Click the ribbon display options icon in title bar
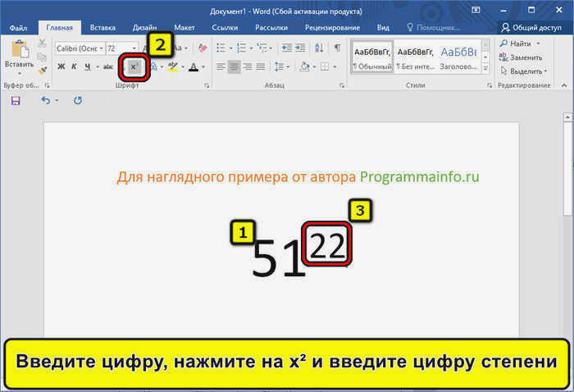The image size is (574, 392). point(476,10)
